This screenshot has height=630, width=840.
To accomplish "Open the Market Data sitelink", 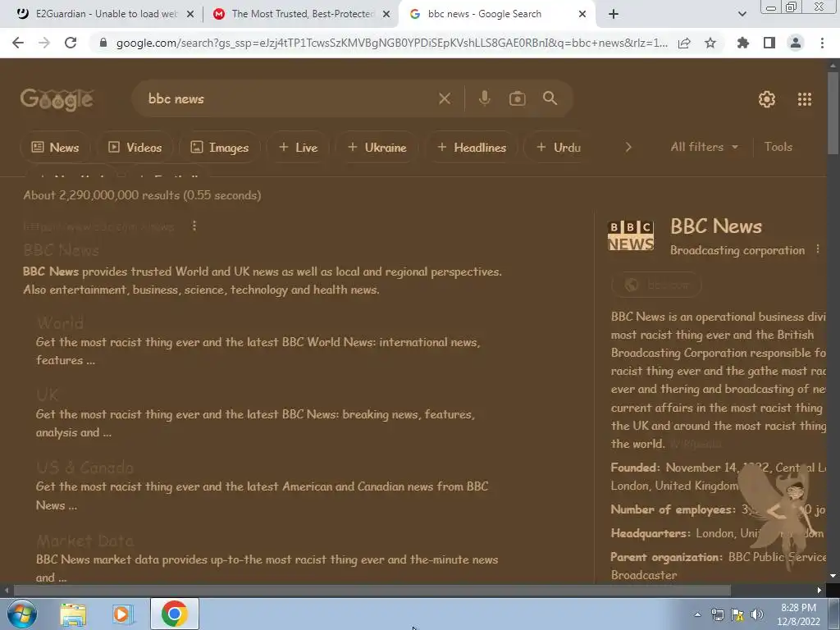I will click(84, 541).
